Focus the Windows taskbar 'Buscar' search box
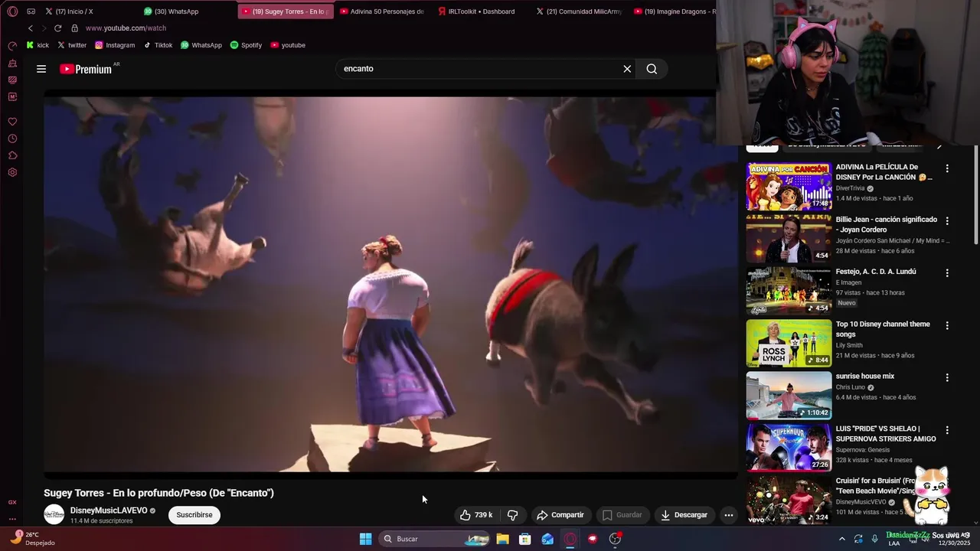The image size is (980, 551). point(435,539)
